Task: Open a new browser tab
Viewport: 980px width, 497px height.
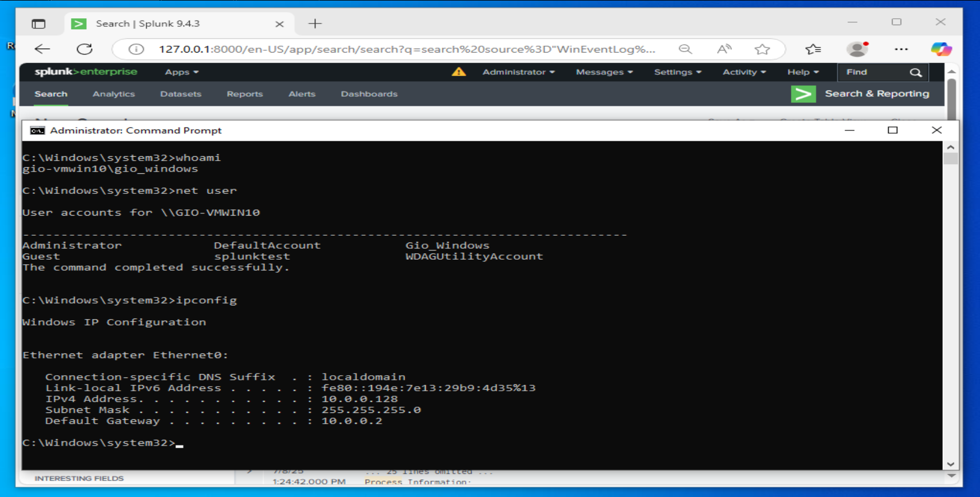Action: pos(315,23)
